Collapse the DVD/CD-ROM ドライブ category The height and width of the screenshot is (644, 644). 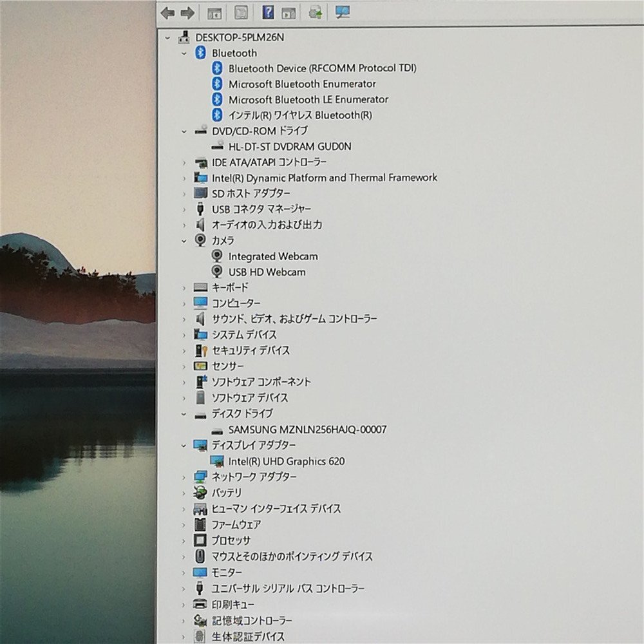point(184,131)
